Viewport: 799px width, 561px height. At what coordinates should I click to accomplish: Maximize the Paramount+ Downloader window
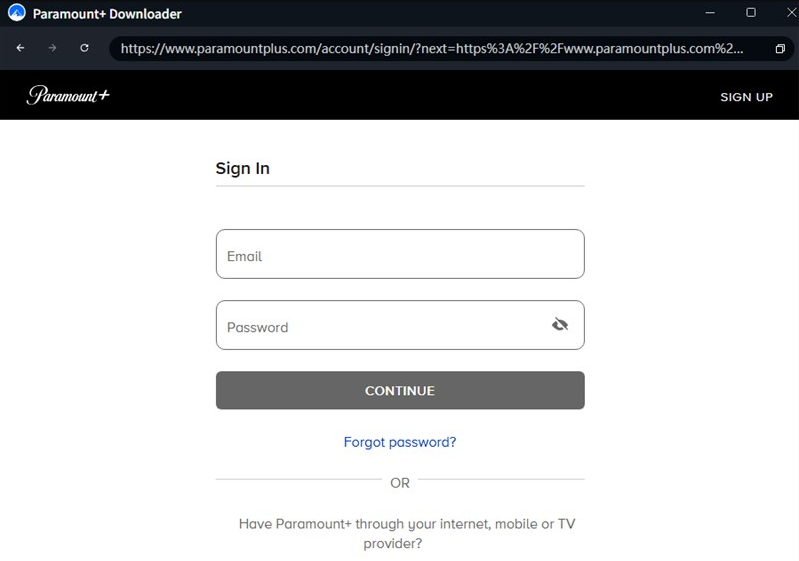(x=751, y=13)
